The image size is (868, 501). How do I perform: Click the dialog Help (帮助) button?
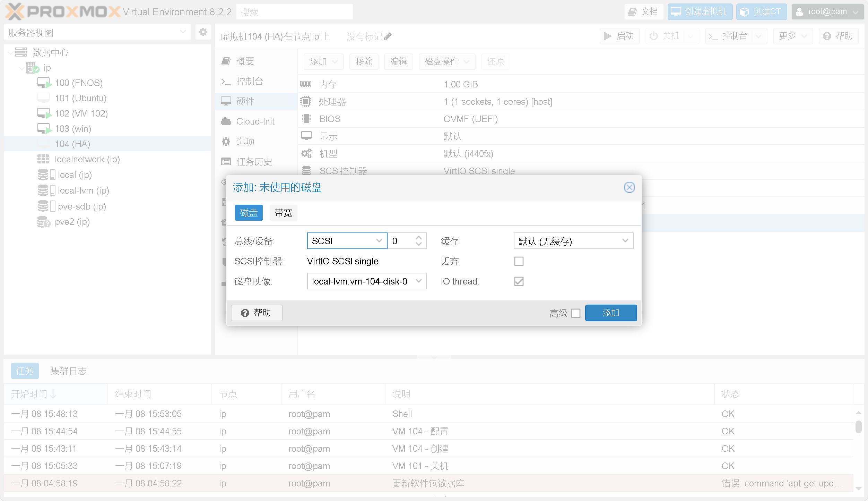coord(257,313)
